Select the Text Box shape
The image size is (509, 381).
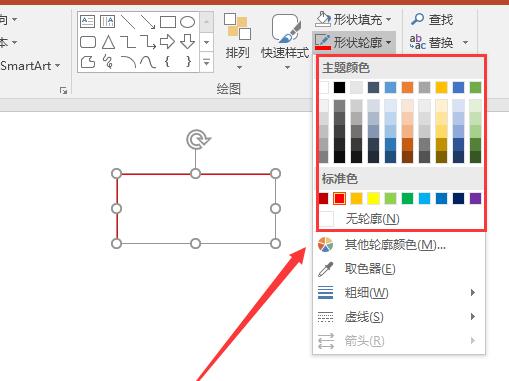pos(88,22)
